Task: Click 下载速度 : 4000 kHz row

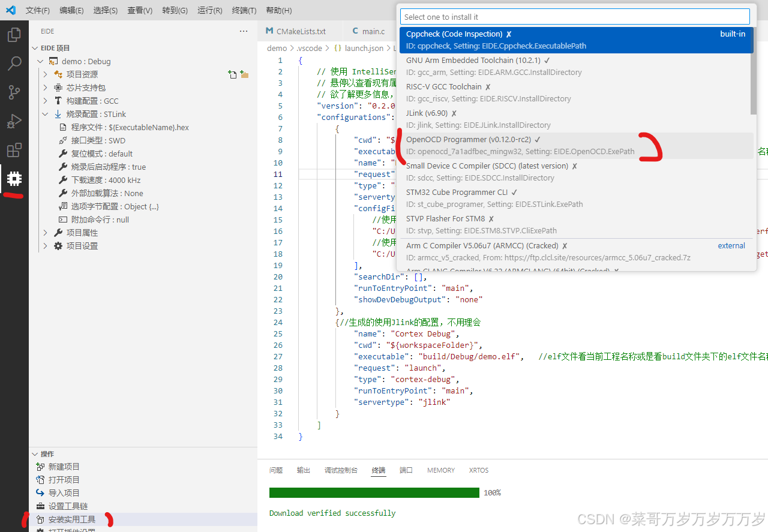Action: (x=143, y=180)
